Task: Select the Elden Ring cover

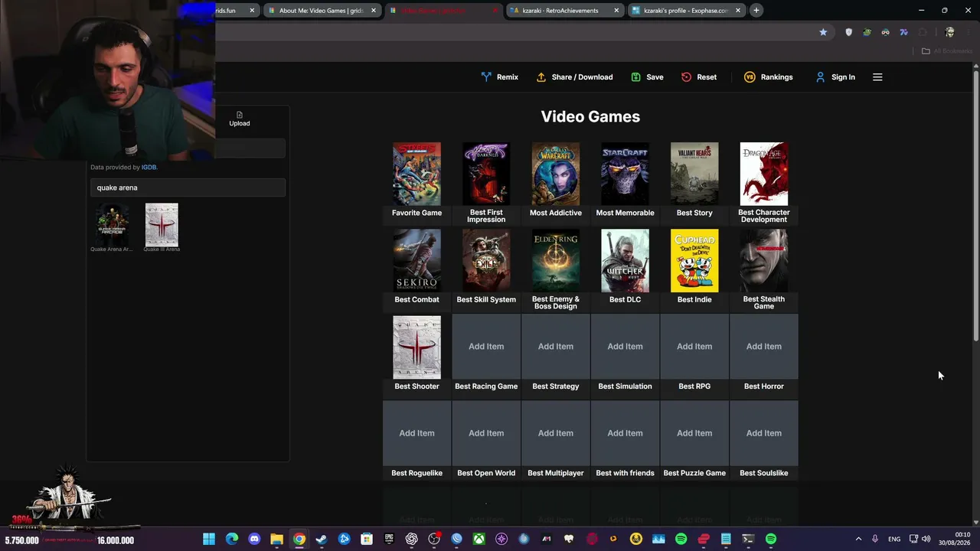Action: coord(556,261)
